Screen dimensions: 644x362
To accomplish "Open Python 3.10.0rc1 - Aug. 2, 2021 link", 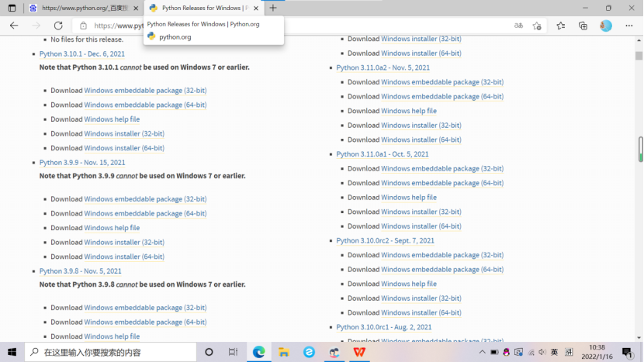I will click(x=383, y=327).
